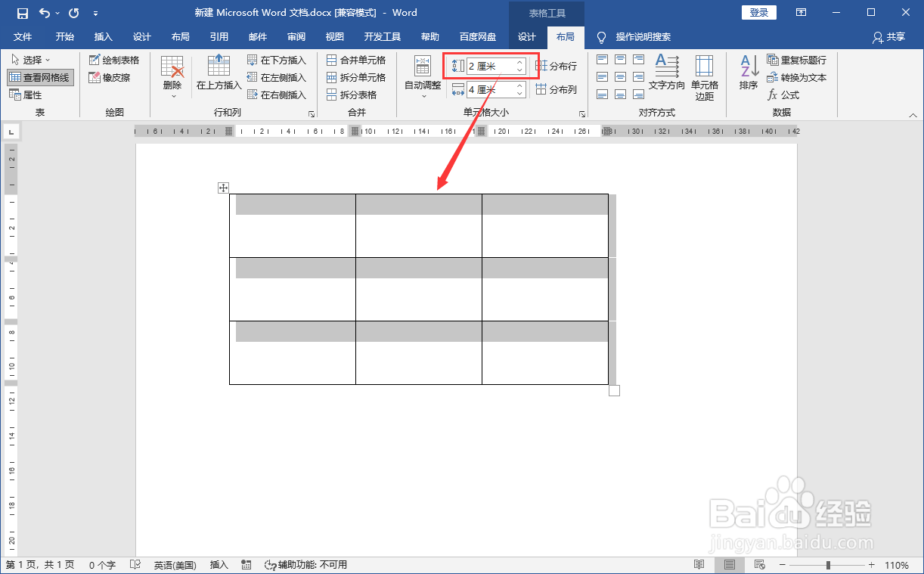
Task: Align cell text bottom center
Action: 620,95
